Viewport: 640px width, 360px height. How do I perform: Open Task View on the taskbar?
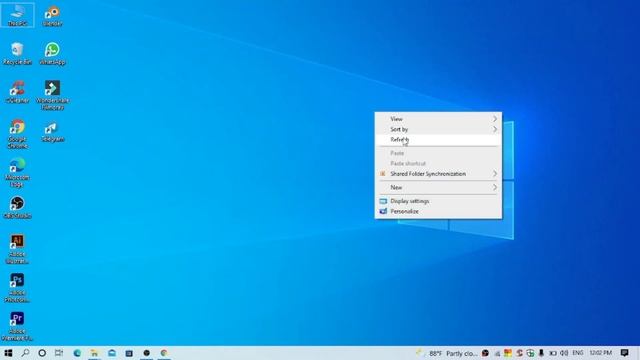59,353
